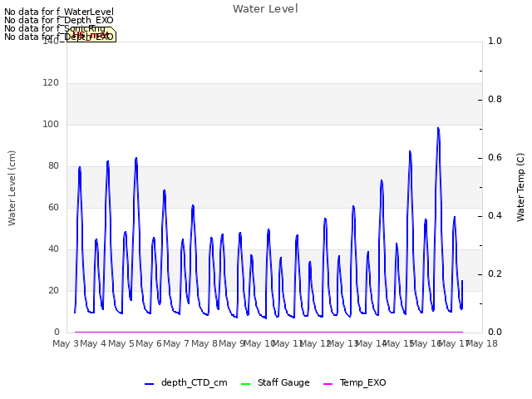This screenshot has width=532, height=399.
Task: Click the magenta Temp_EXO legend swatch
Action: tap(328, 384)
